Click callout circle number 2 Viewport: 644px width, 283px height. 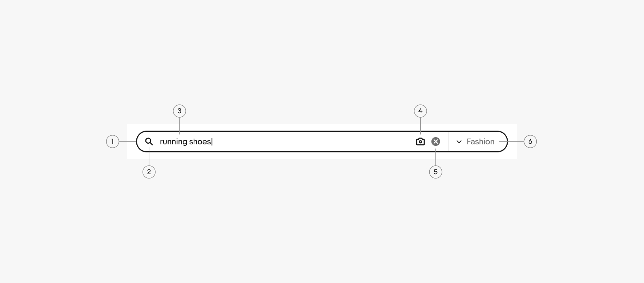(149, 172)
